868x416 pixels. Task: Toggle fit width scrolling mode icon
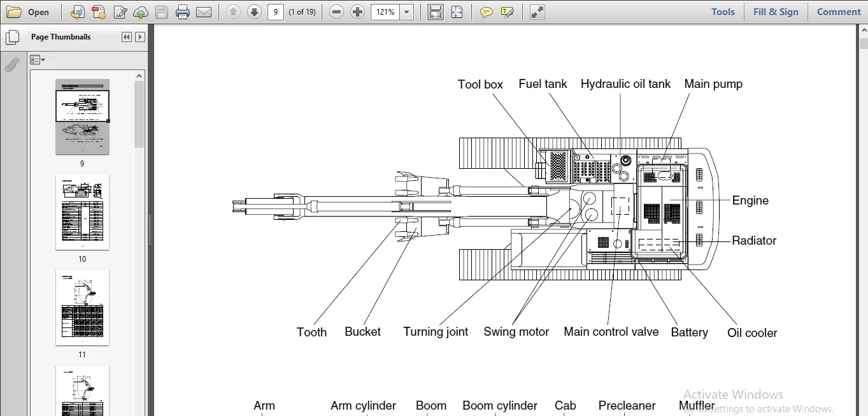coord(436,11)
